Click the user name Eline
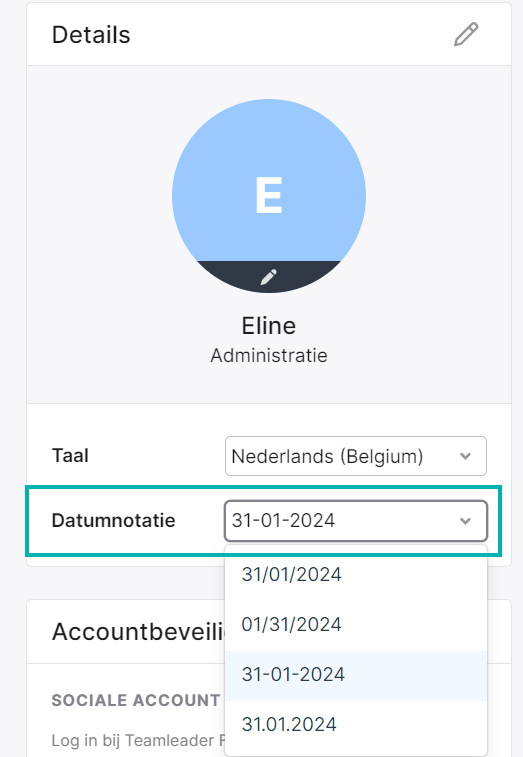This screenshot has height=757, width=523. [x=269, y=326]
